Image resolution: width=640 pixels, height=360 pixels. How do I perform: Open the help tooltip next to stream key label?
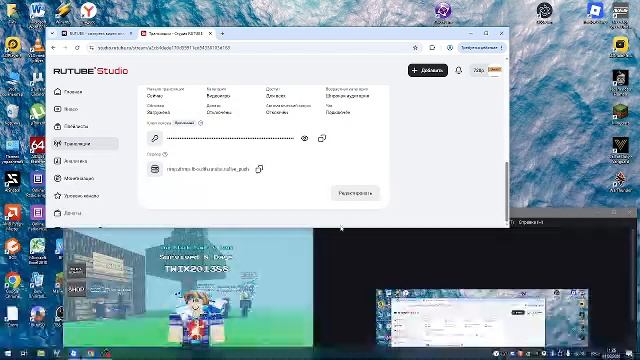[200, 123]
